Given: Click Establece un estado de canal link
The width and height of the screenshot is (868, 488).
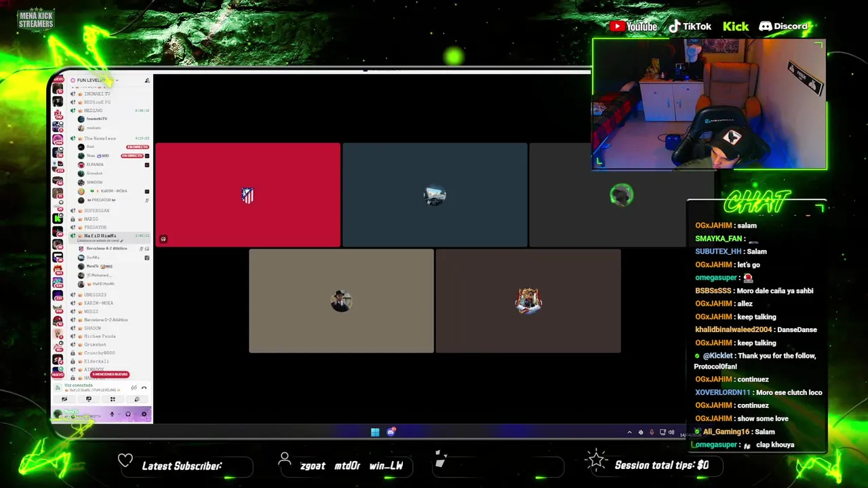Looking at the screenshot, I should click(99, 241).
